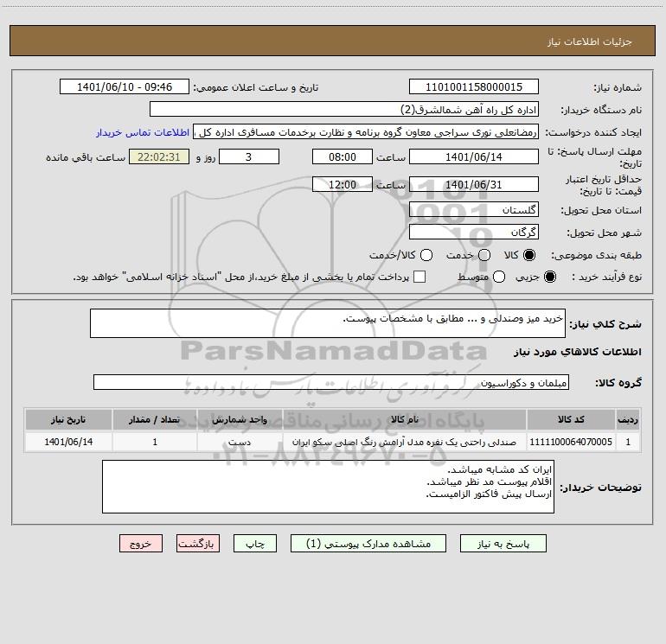
Task: Toggle the اسناد خزانه اسلامی payment checkbox
Action: click(x=419, y=277)
